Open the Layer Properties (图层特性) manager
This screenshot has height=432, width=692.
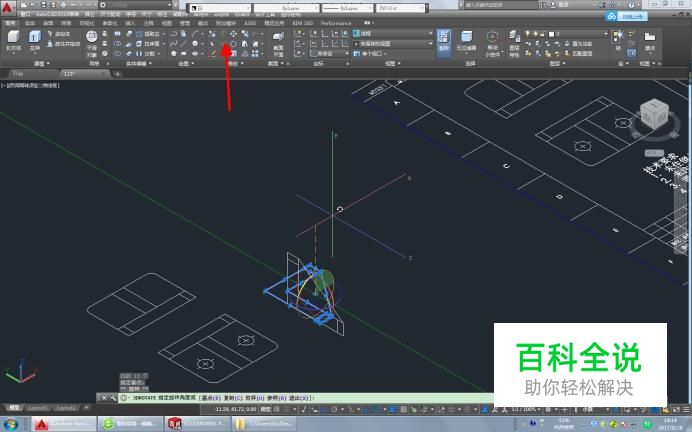(x=514, y=43)
